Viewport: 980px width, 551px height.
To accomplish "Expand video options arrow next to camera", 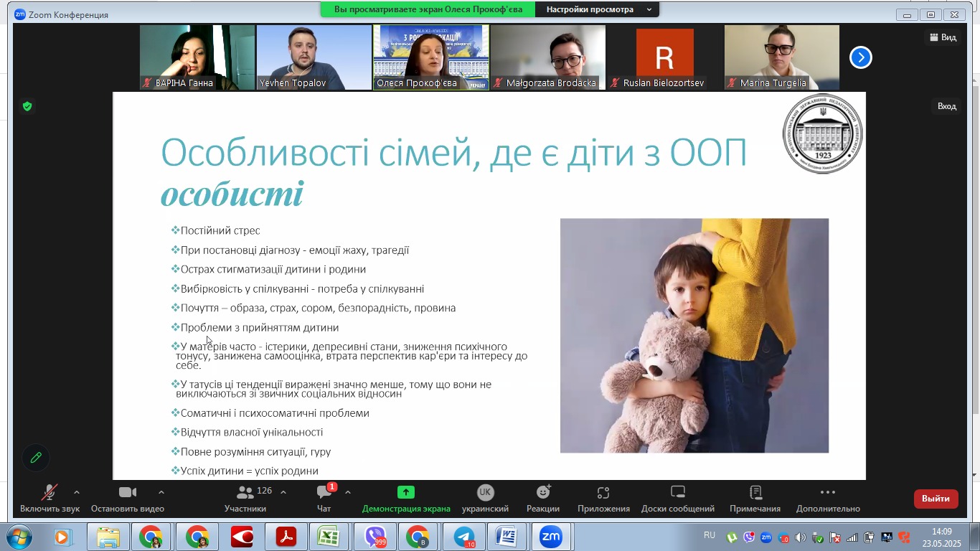I will point(161,492).
